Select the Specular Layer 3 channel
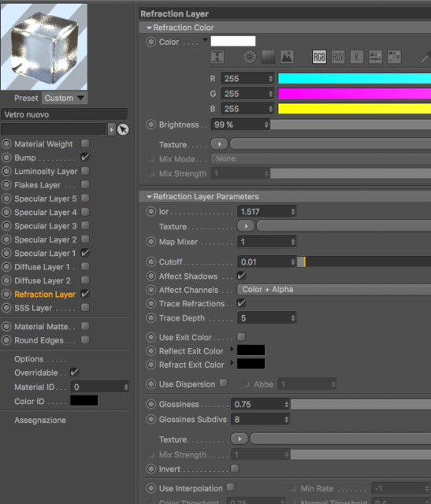This screenshot has width=431, height=504. (46, 226)
